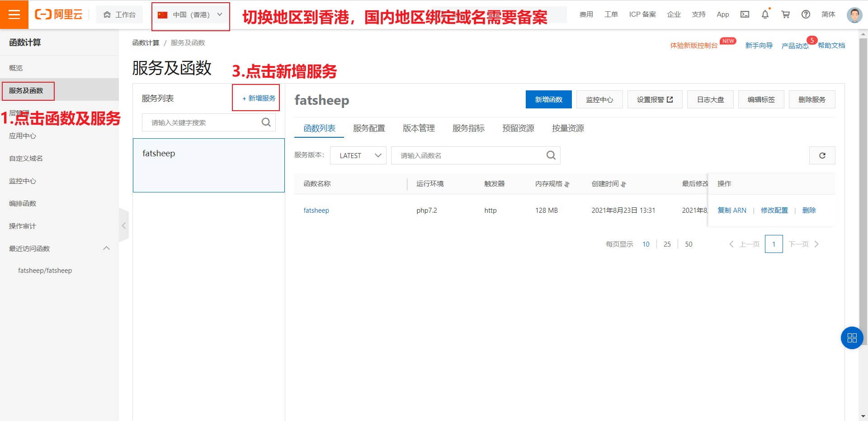Open the help documentation link
Image resolution: width=868 pixels, height=421 pixels.
click(831, 46)
